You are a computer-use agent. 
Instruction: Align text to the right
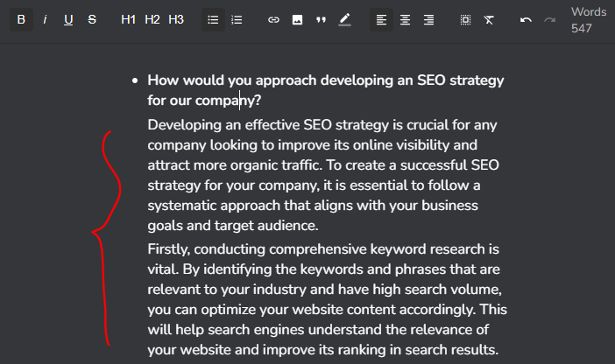[428, 19]
